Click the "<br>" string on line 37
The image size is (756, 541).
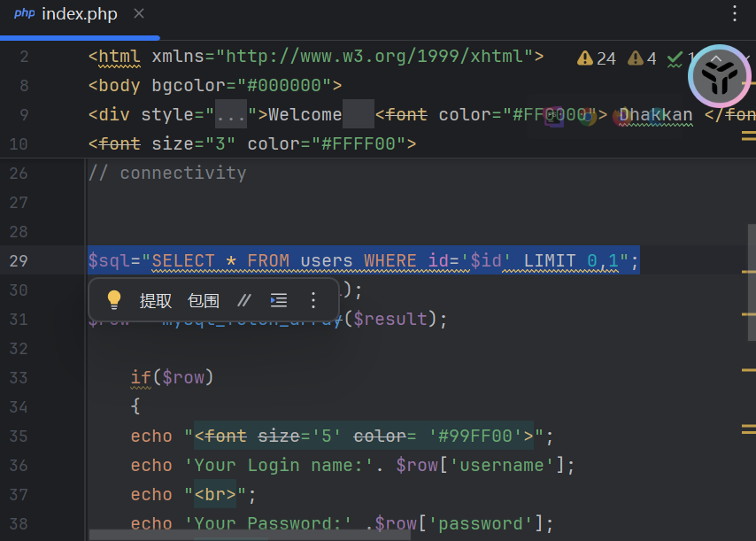[215, 495]
